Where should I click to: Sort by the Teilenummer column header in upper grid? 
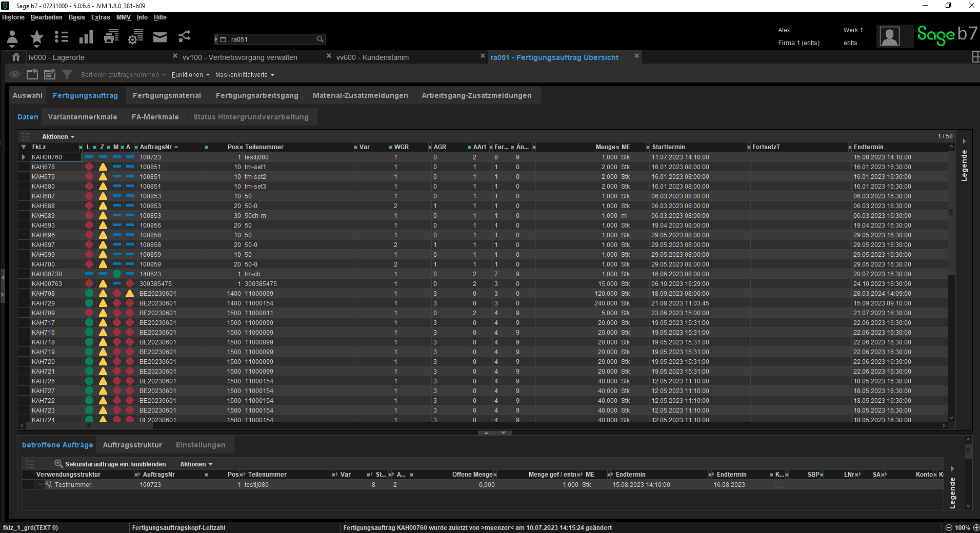click(x=264, y=147)
